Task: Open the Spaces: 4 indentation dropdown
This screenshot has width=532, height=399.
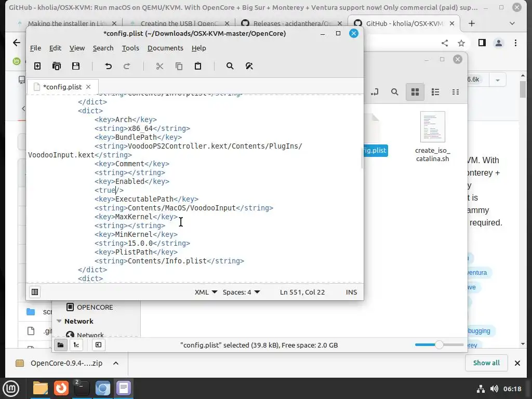Action: tap(241, 292)
